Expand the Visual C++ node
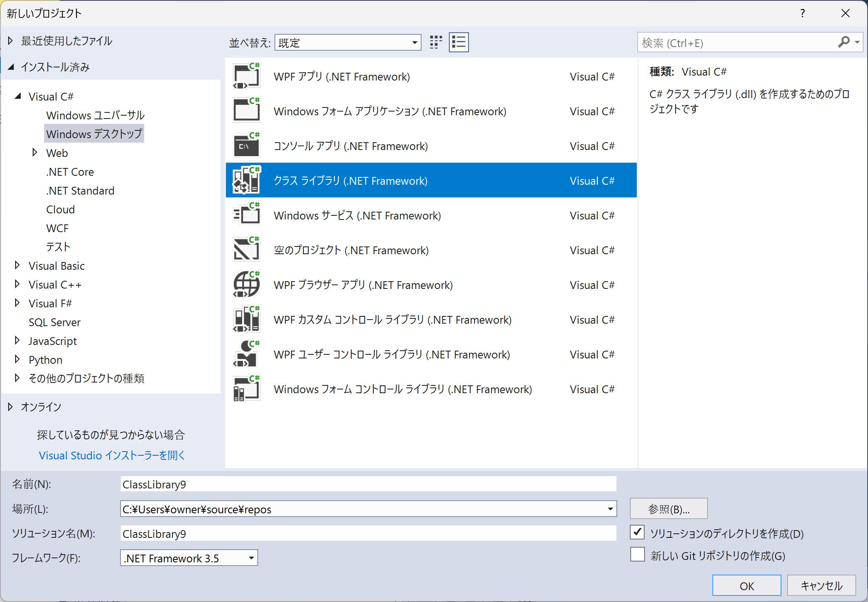868x602 pixels. (x=17, y=284)
